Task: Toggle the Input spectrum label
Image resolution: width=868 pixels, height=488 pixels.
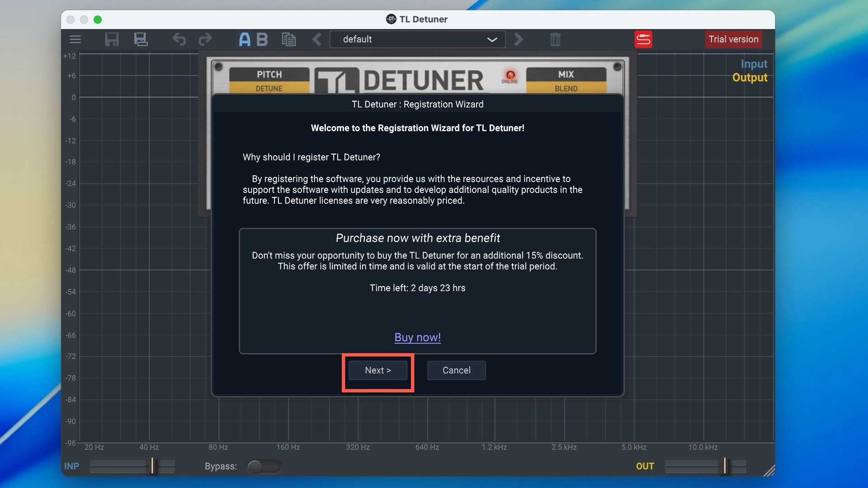Action: (754, 64)
